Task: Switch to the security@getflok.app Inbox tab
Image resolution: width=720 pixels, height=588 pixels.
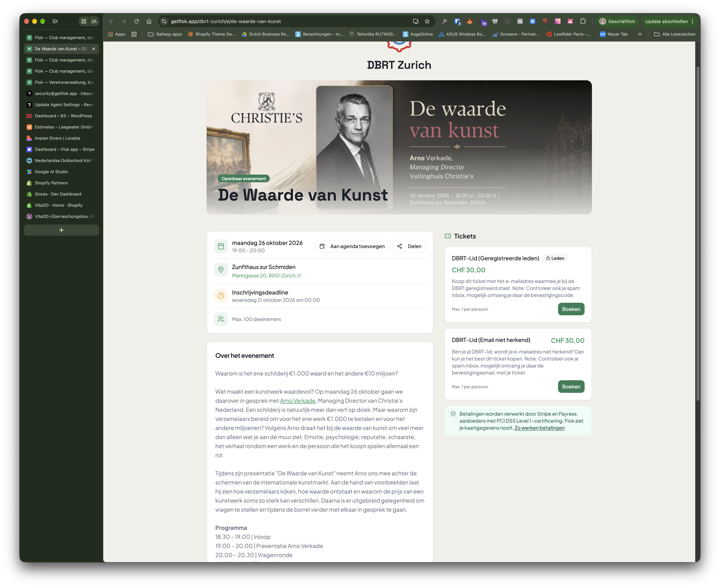Action: coord(61,93)
